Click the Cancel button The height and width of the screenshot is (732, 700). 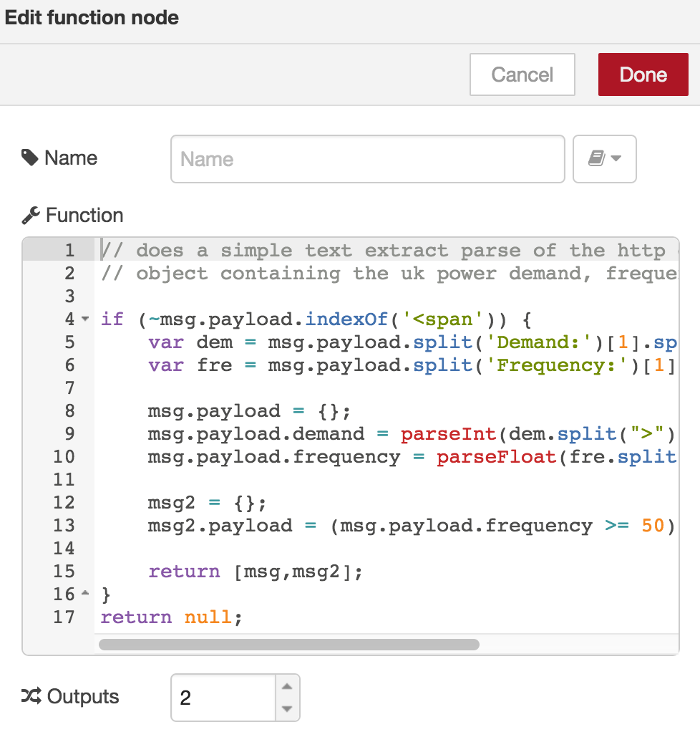(522, 74)
